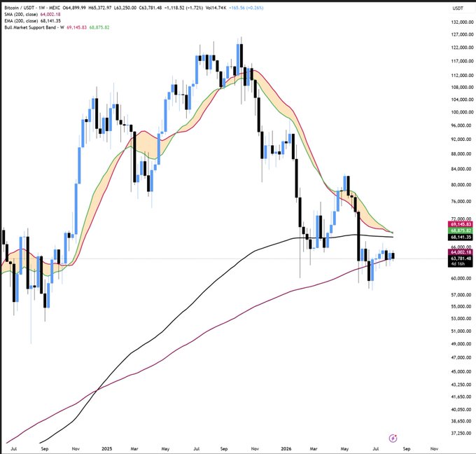This screenshot has height=454, width=476.
Task: Click the 64,002.18 SMA price tag
Action: point(461,252)
